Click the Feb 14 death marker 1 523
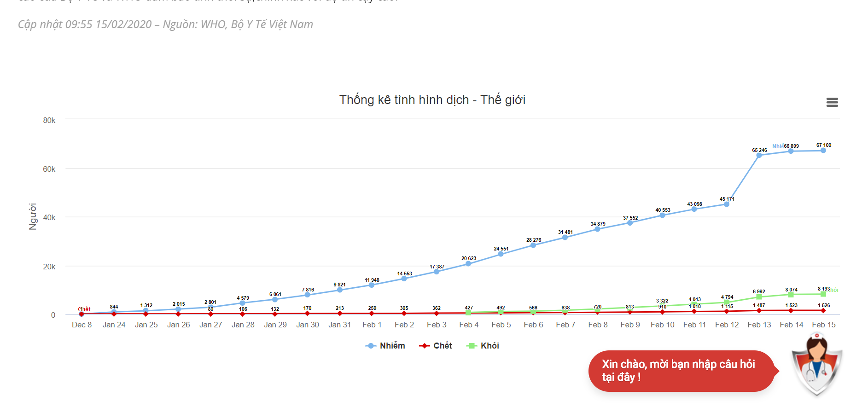 pos(791,311)
